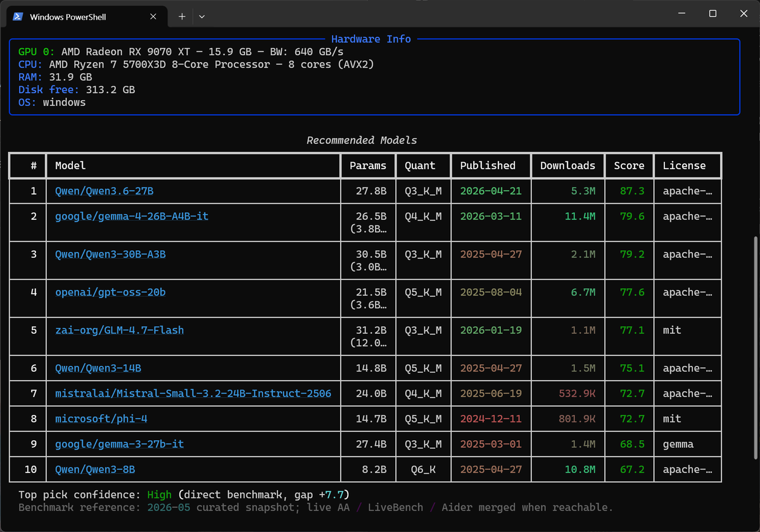760x532 pixels.
Task: Click zai-org/GLM-4.7-Flash model link
Action: click(120, 330)
